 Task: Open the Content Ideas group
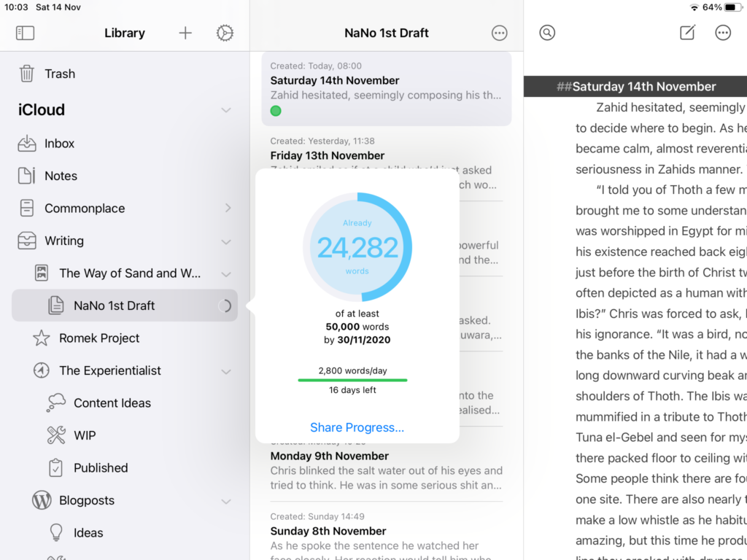pyautogui.click(x=125, y=402)
